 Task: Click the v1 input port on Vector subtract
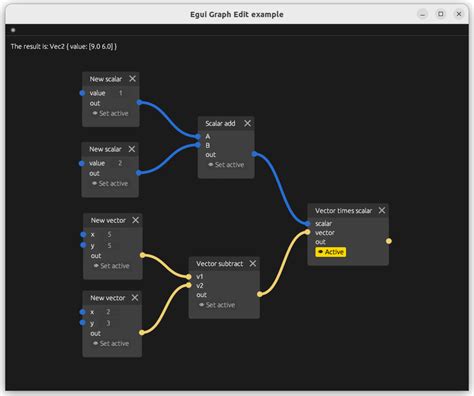pyautogui.click(x=189, y=277)
